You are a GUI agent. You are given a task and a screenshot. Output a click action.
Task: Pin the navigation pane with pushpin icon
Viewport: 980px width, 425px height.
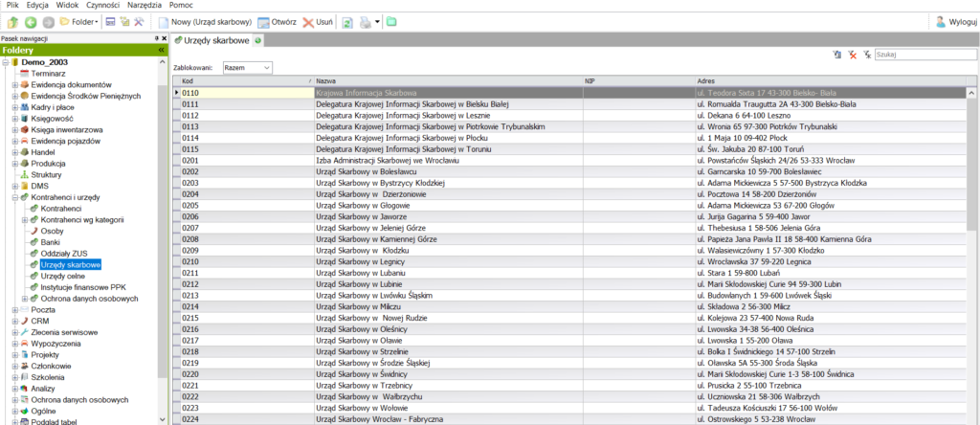coord(157,38)
